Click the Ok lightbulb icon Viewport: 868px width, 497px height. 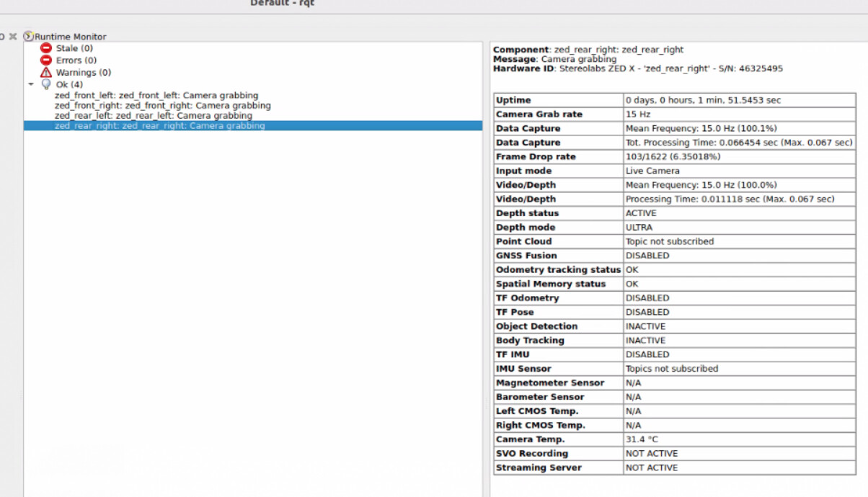coord(46,84)
